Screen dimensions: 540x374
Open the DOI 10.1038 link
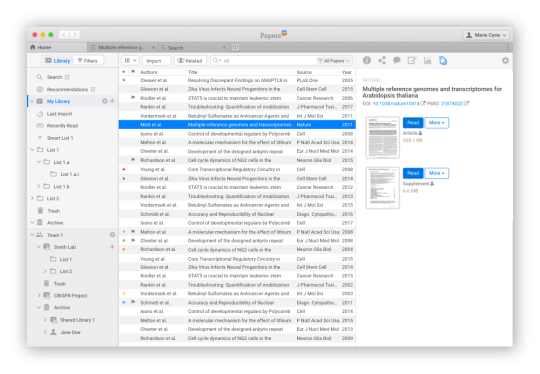tap(396, 103)
